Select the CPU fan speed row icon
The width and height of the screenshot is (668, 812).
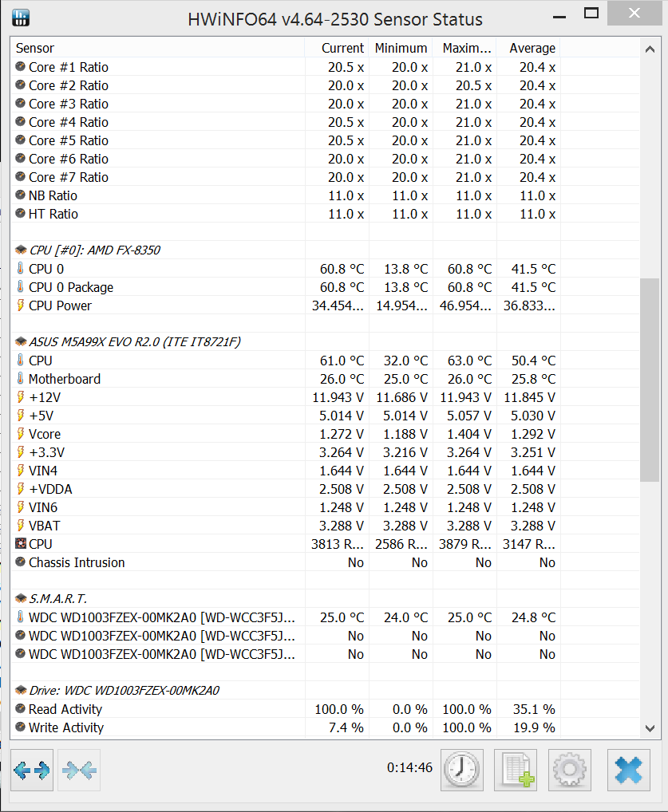21,544
